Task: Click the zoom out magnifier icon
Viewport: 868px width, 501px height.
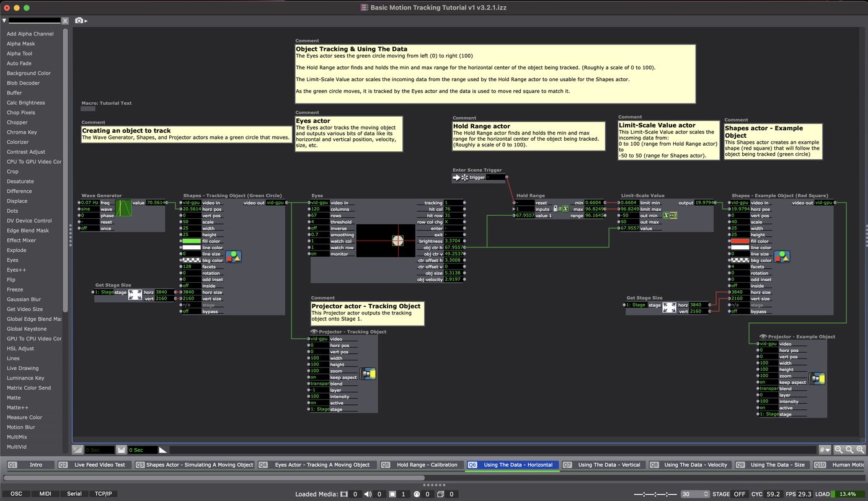Action: (839, 450)
